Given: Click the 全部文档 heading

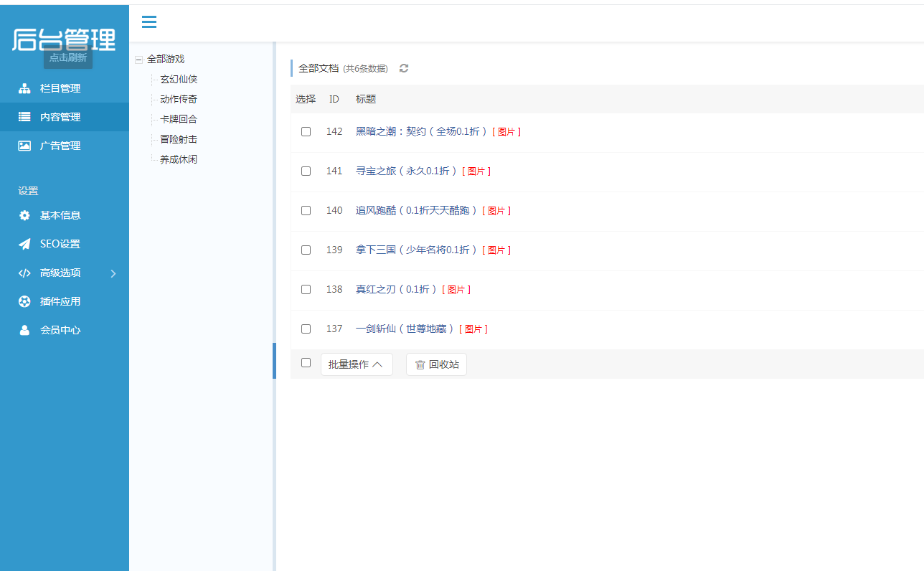Looking at the screenshot, I should [x=319, y=68].
